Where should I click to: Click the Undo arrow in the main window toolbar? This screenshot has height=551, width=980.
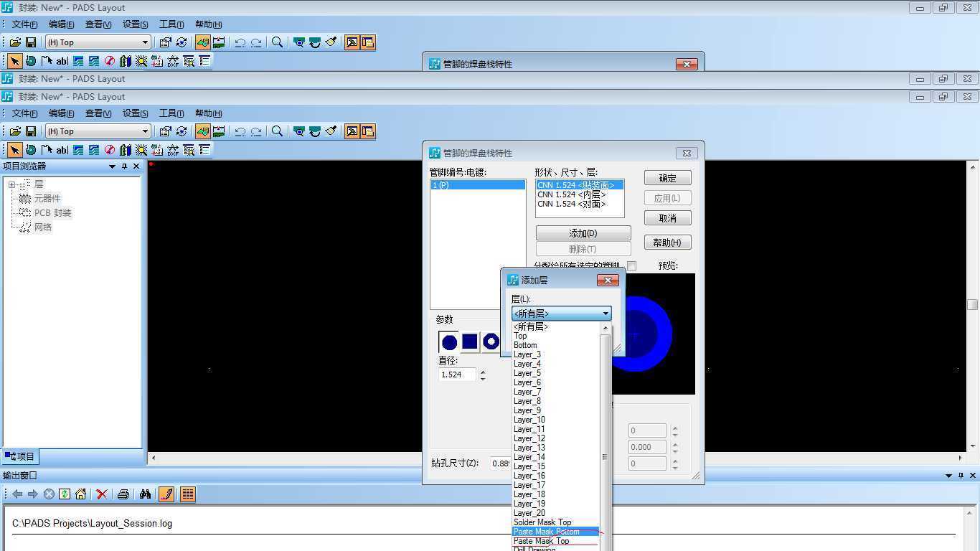240,131
